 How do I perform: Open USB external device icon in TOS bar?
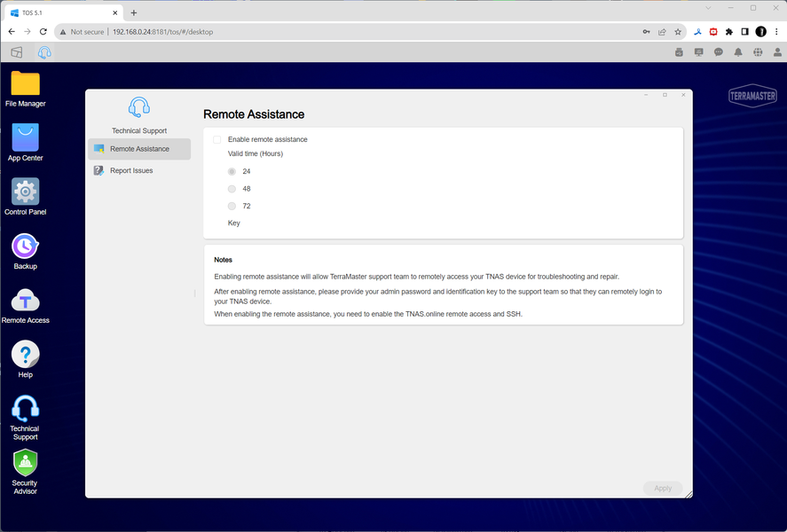coord(679,52)
